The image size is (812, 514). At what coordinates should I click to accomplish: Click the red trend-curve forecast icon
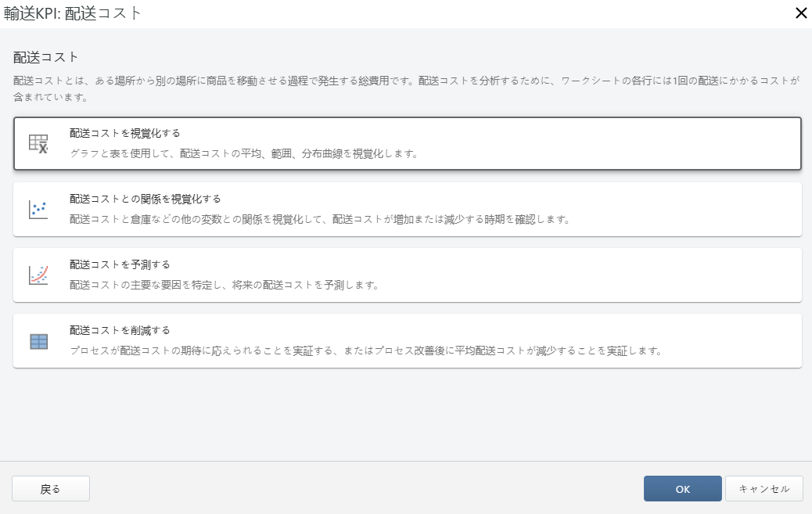pyautogui.click(x=38, y=275)
